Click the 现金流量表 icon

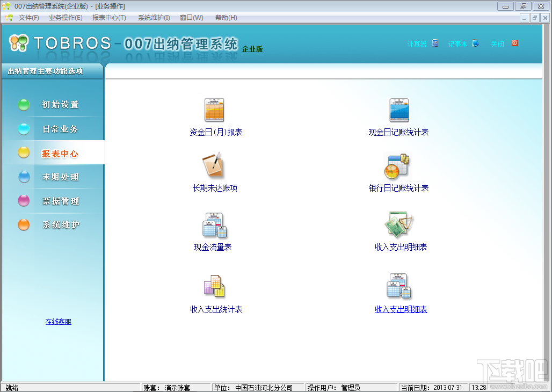point(215,225)
